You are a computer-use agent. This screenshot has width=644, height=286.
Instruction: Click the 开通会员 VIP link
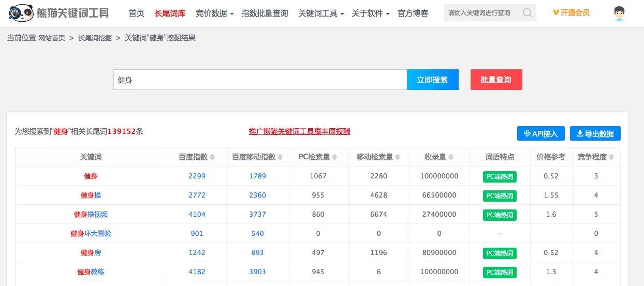(571, 13)
